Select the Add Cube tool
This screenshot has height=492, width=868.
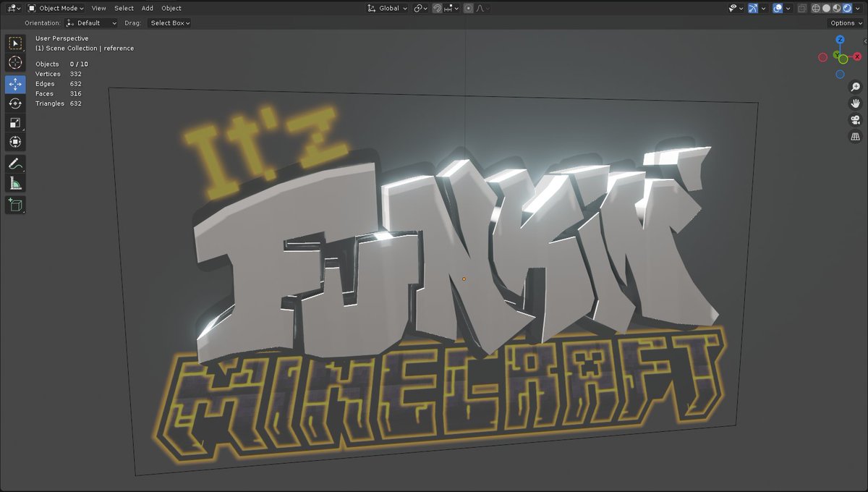tap(15, 205)
